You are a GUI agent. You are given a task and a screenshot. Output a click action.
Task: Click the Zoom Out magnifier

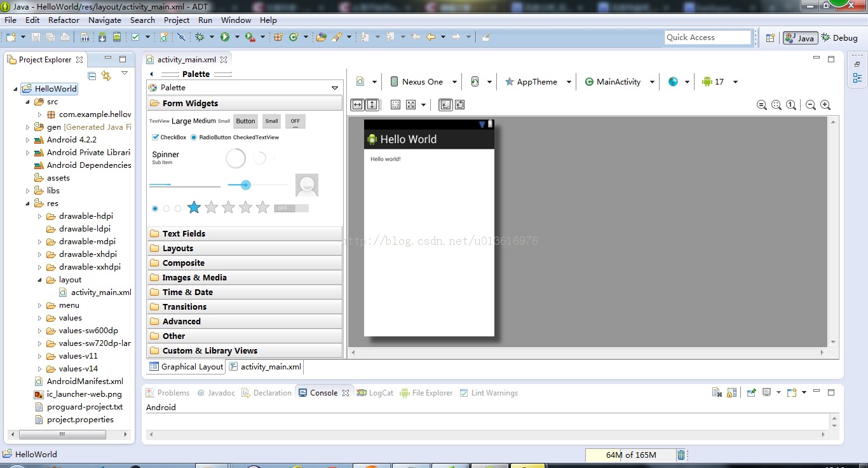pyautogui.click(x=811, y=105)
